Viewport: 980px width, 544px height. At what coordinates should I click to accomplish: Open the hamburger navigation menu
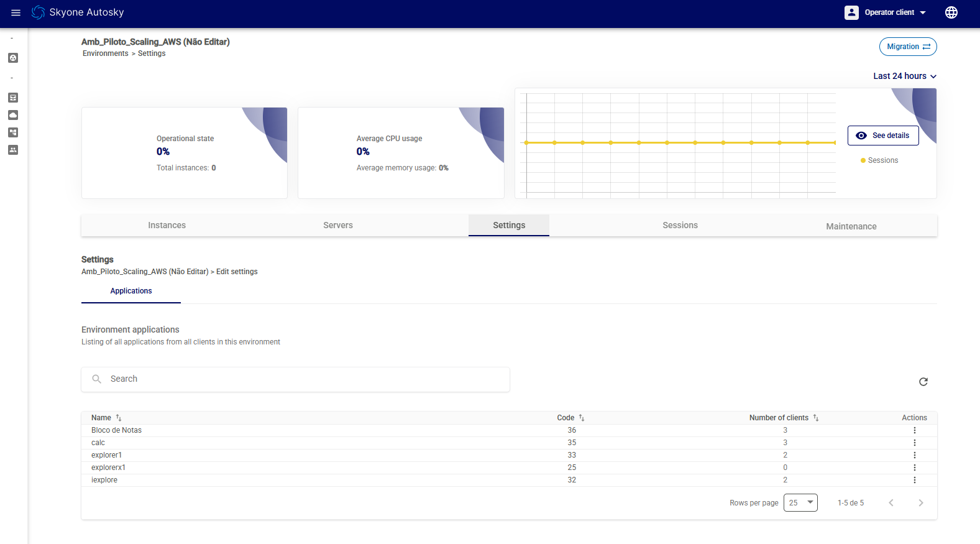(16, 12)
